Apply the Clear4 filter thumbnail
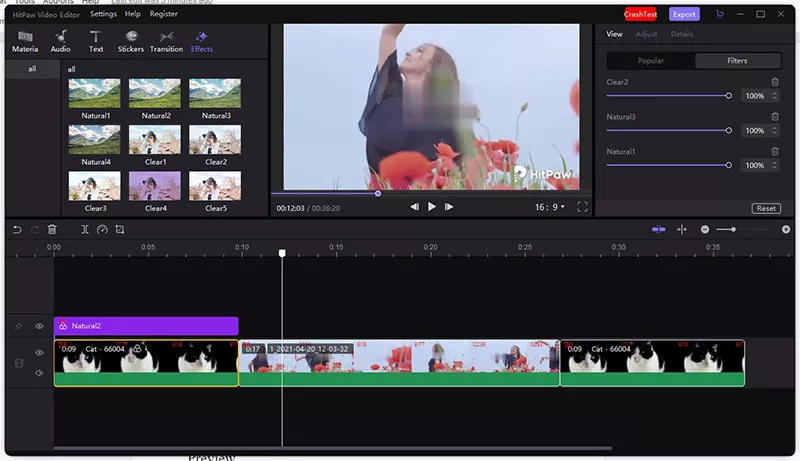 click(155, 186)
